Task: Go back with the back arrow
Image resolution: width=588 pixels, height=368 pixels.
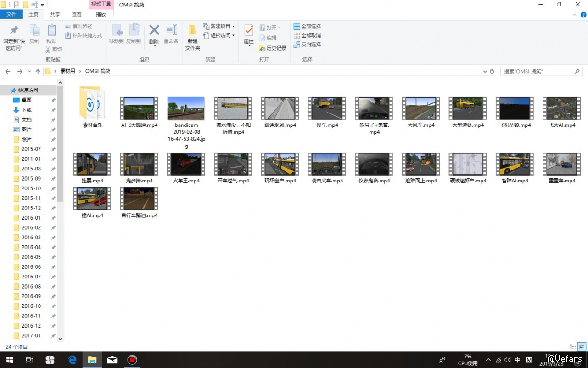Action: pos(8,72)
